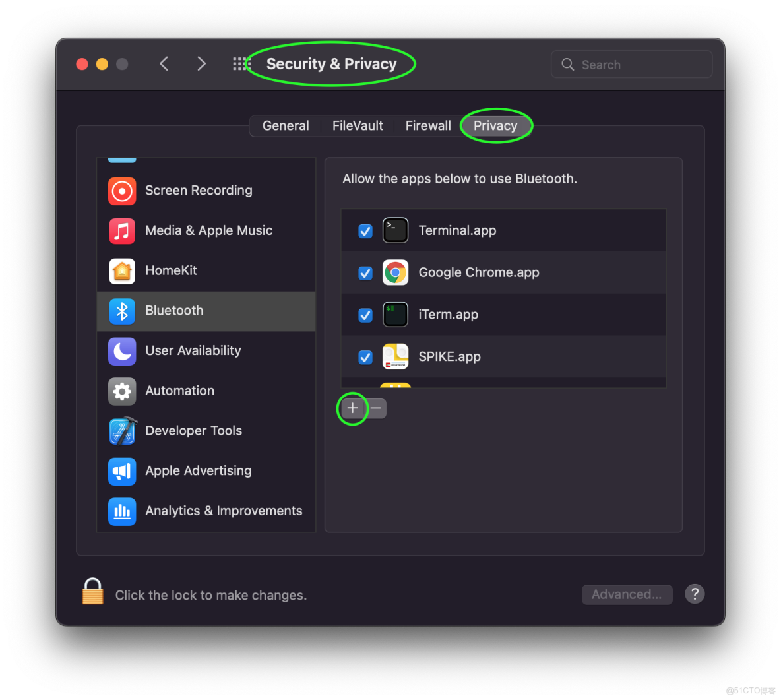This screenshot has width=781, height=700.
Task: Select the SPIKE.app name text
Action: [449, 357]
